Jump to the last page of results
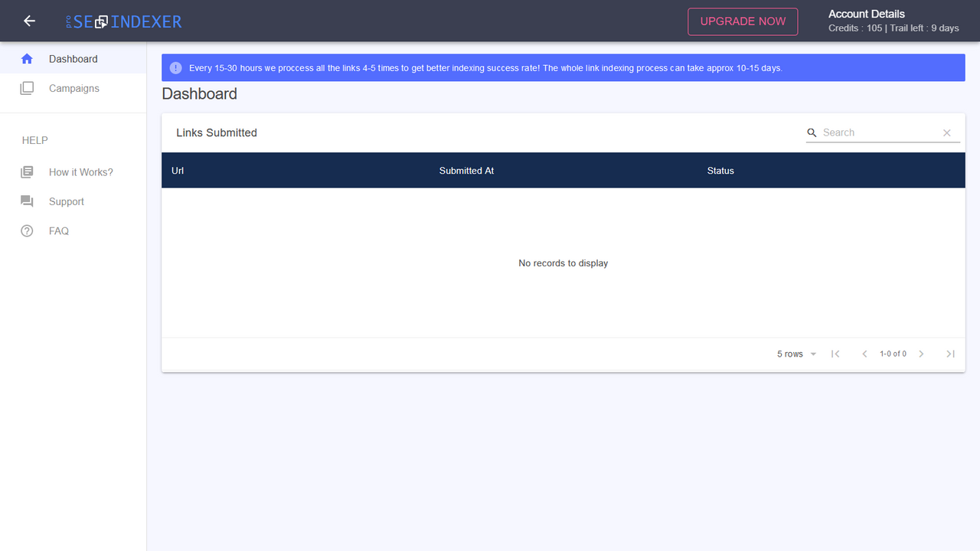Image resolution: width=980 pixels, height=551 pixels. pos(950,354)
